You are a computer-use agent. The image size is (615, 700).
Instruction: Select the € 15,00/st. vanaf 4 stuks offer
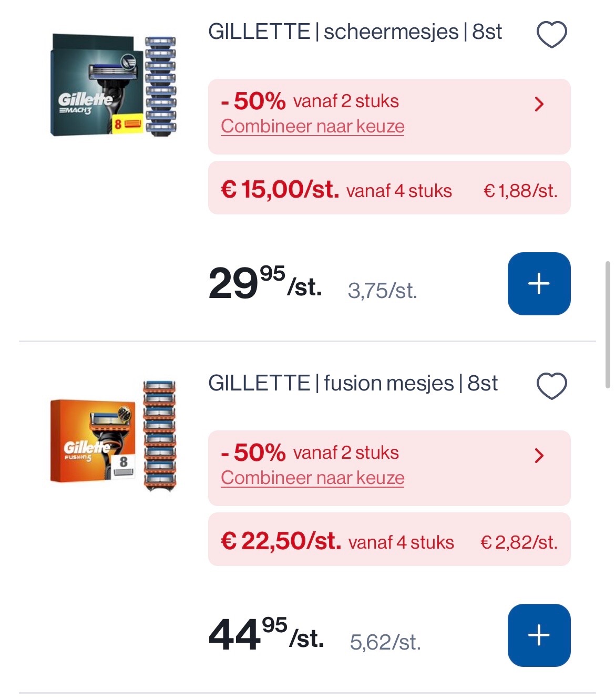pos(389,189)
